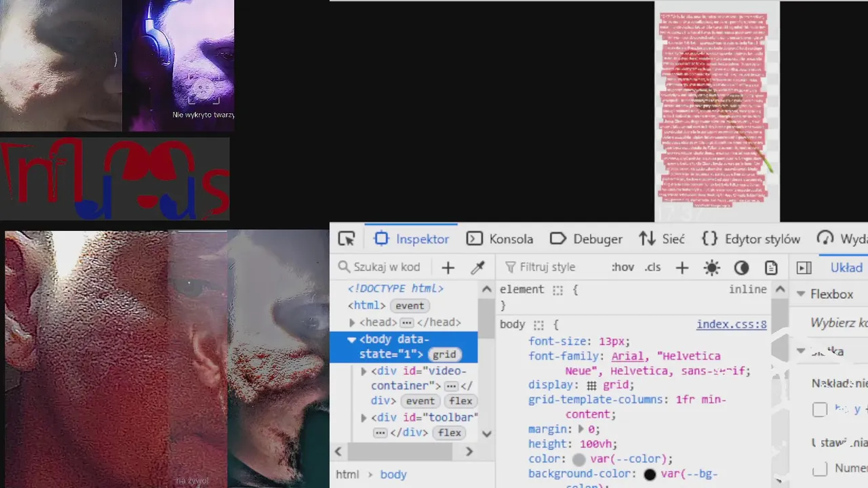This screenshot has height=488, width=868.
Task: Collapse the body element node
Action: [351, 340]
